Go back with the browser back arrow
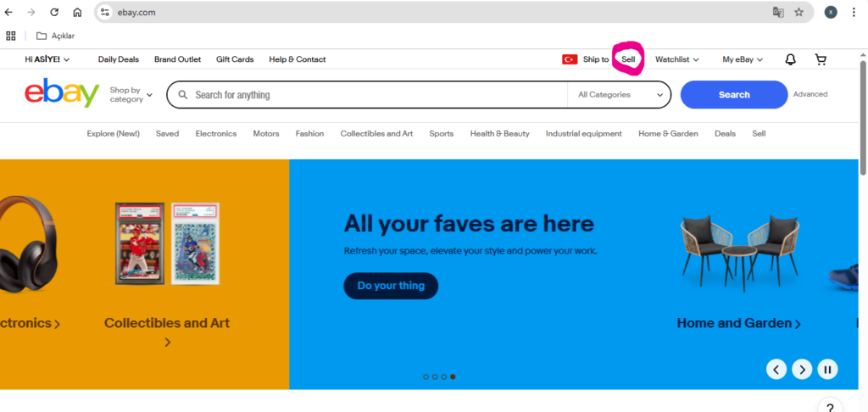The height and width of the screenshot is (412, 868). coord(8,12)
